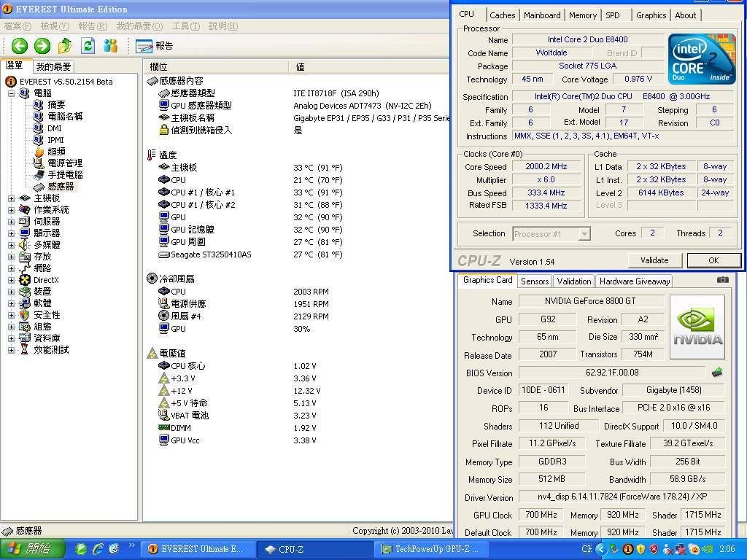Activate the EVEREST Ultimate taskbar button
Screen dimensions: 747x560
(x=198, y=549)
